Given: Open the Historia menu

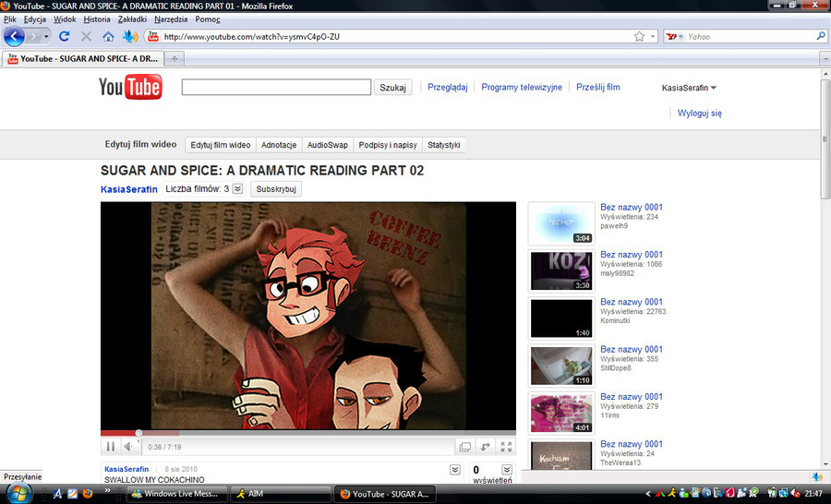Looking at the screenshot, I should coord(97,19).
